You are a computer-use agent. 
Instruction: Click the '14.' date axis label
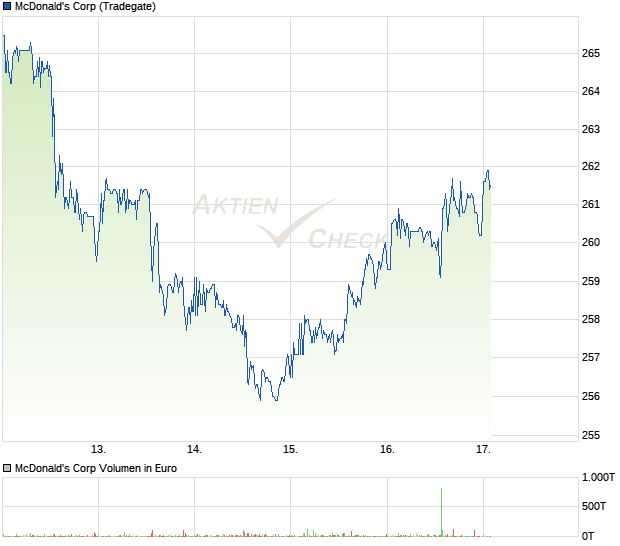tap(194, 450)
